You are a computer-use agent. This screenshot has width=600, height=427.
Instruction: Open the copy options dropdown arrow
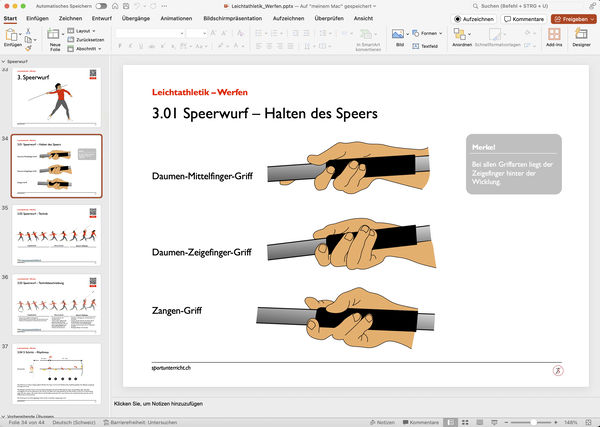(x=35, y=40)
